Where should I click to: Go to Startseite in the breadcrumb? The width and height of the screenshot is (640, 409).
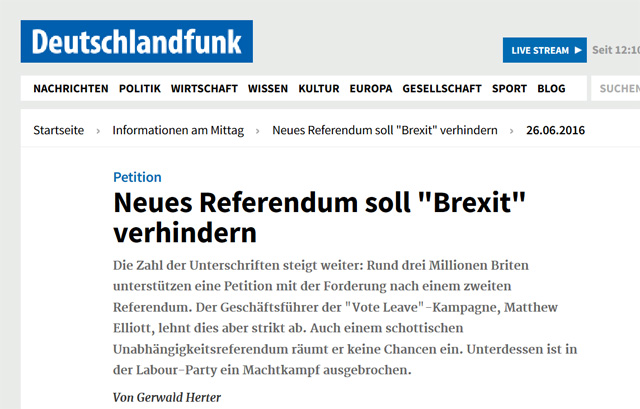point(59,131)
